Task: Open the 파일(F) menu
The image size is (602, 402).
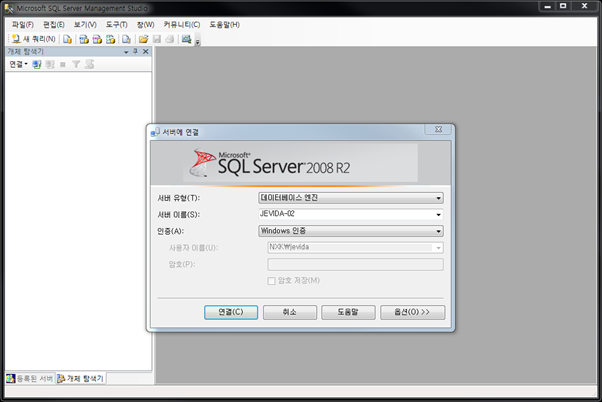Action: 22,25
